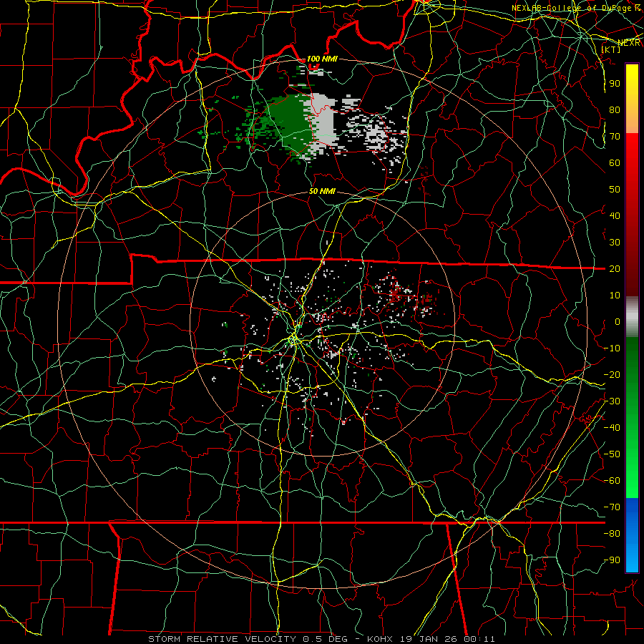Click the blue segment at the color bar bottom
644x644 pixels.
[632, 535]
